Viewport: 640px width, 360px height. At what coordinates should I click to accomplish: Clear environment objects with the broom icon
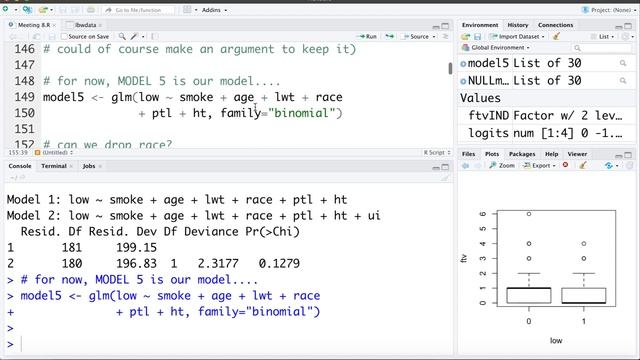(556, 36)
